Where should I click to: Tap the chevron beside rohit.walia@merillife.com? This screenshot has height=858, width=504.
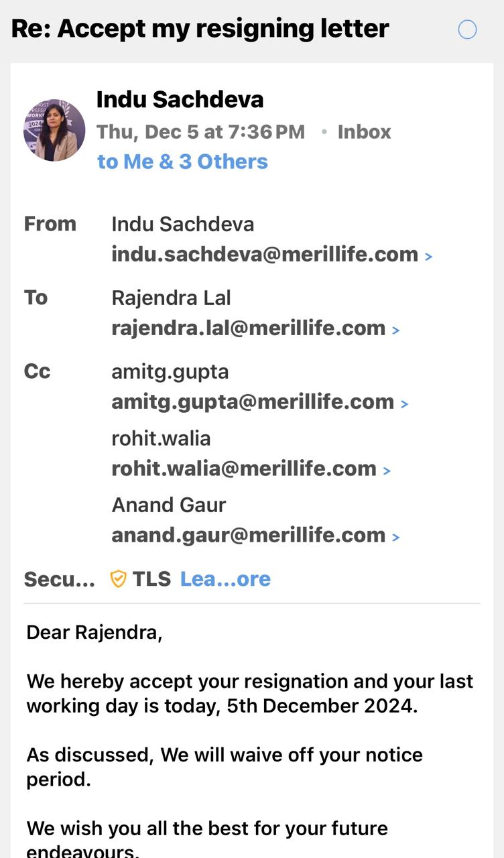click(387, 471)
